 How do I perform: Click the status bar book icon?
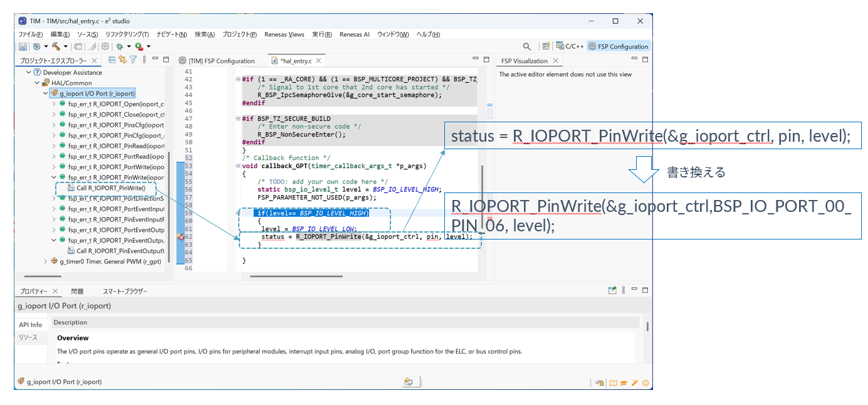(614, 382)
